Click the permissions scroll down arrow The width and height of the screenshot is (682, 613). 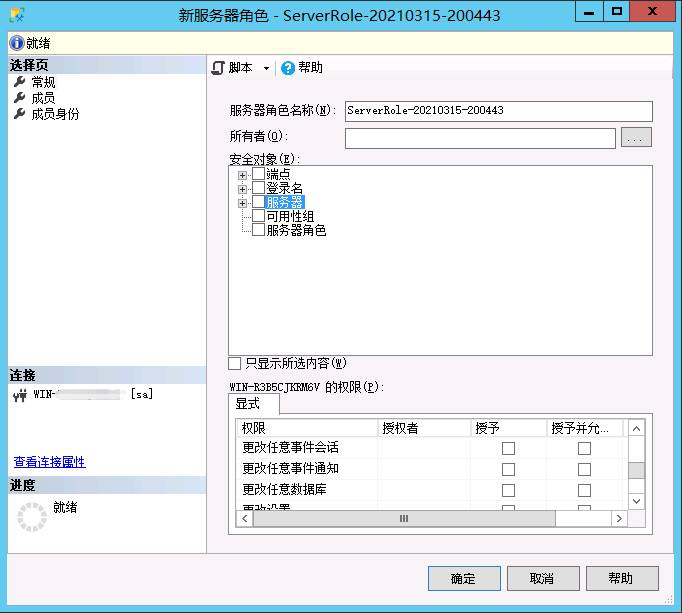coord(636,501)
